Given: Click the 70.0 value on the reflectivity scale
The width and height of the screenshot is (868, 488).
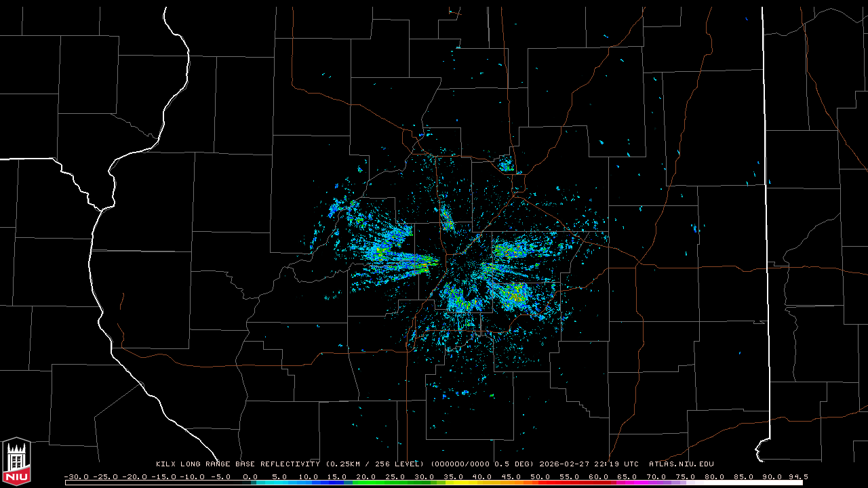Looking at the screenshot, I should tap(656, 476).
